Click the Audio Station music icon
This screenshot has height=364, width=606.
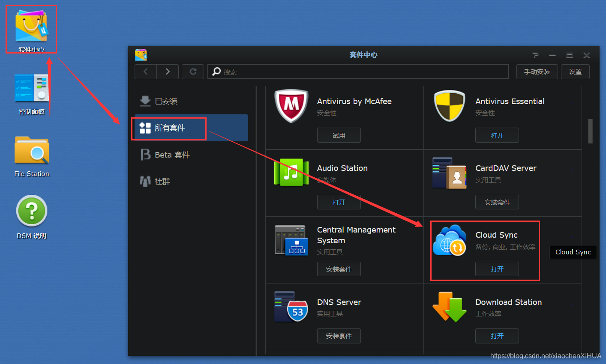291,172
